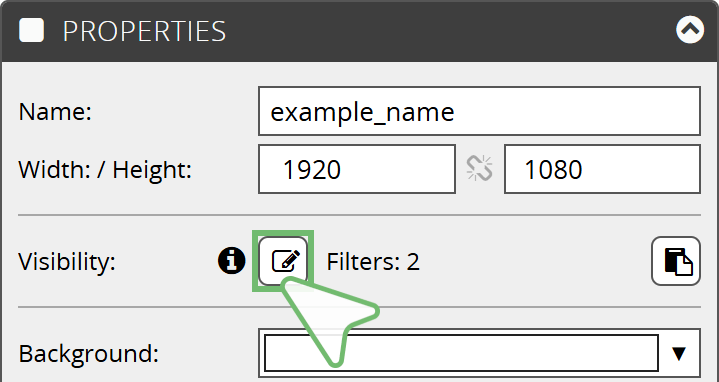The width and height of the screenshot is (719, 382).
Task: Click the Width field showing 1920
Action: pos(357,169)
